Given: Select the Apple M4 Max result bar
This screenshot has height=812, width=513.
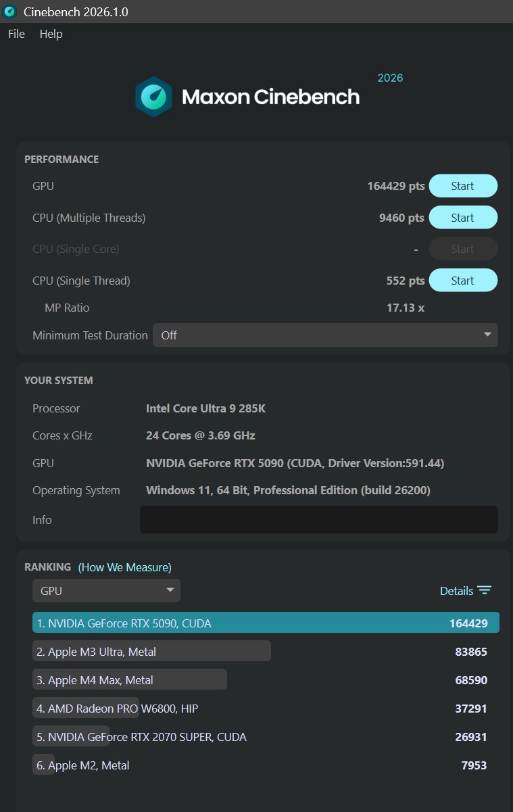Looking at the screenshot, I should 129,679.
